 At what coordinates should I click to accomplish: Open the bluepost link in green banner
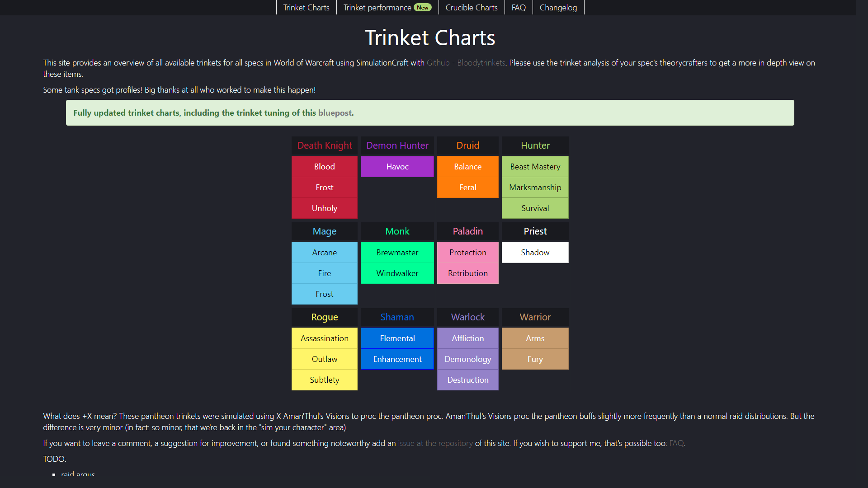click(x=335, y=113)
